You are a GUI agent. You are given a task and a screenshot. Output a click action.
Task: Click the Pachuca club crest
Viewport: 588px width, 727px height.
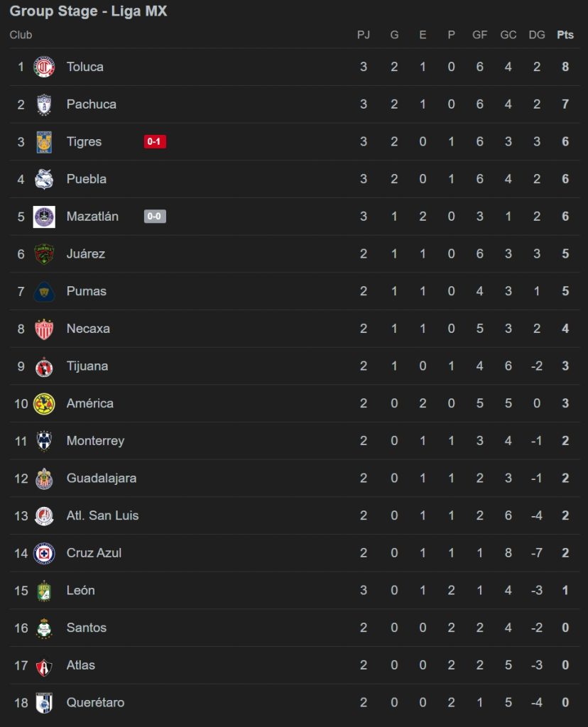pos(44,104)
